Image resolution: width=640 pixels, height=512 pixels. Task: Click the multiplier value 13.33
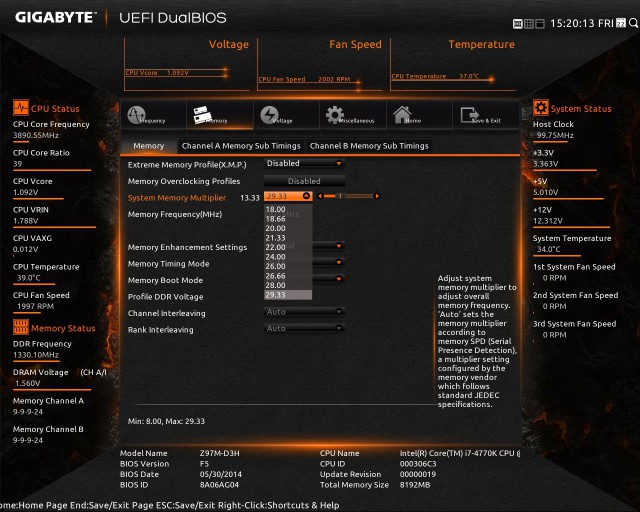(250, 198)
